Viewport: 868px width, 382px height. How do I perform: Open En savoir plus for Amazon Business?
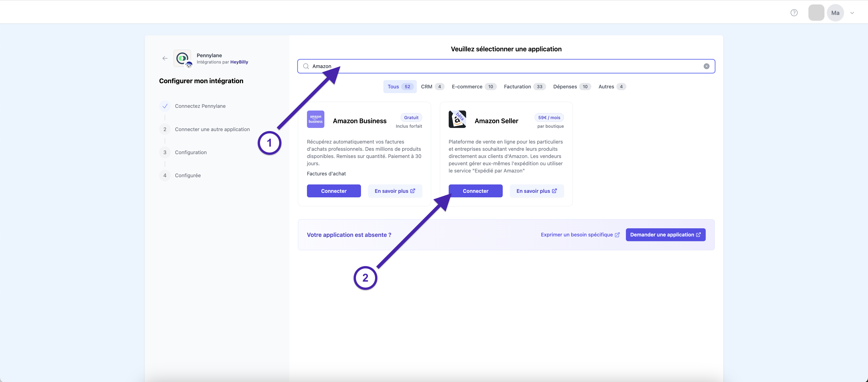pos(395,191)
